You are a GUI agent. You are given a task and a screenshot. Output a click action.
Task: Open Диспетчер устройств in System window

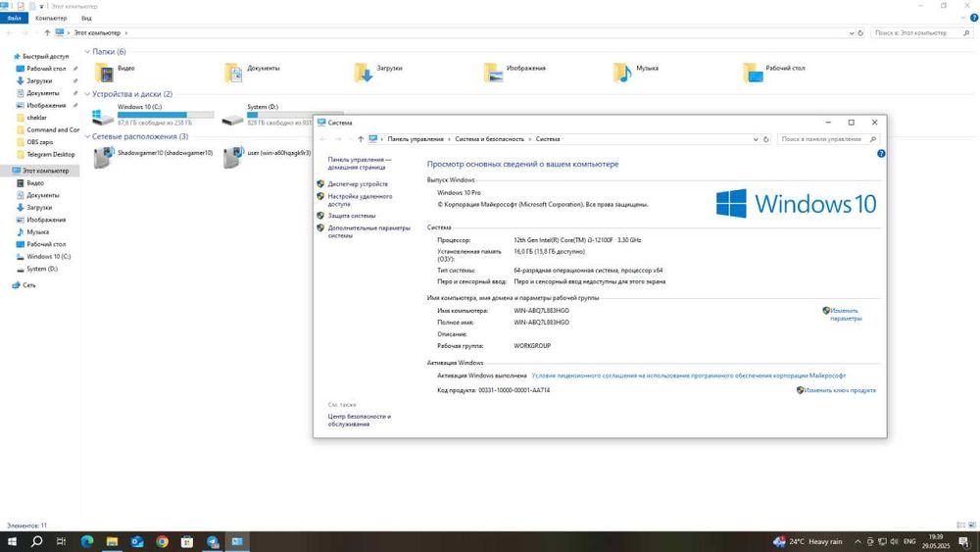(358, 184)
